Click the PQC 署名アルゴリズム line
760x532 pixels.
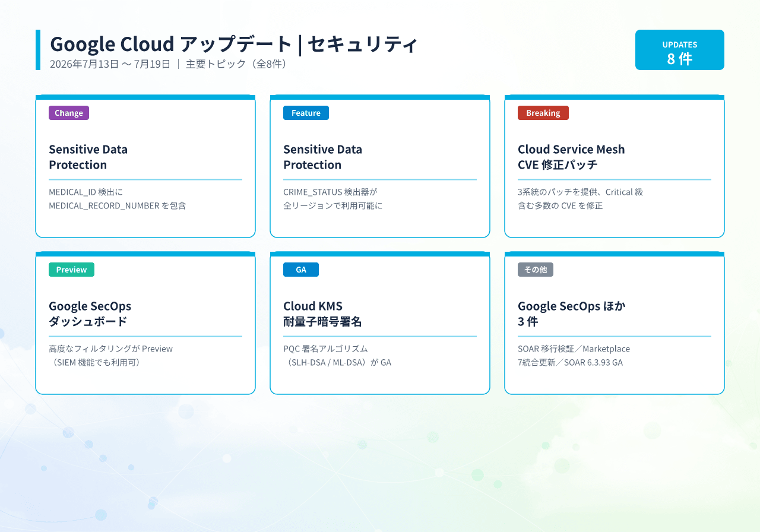[x=325, y=349]
